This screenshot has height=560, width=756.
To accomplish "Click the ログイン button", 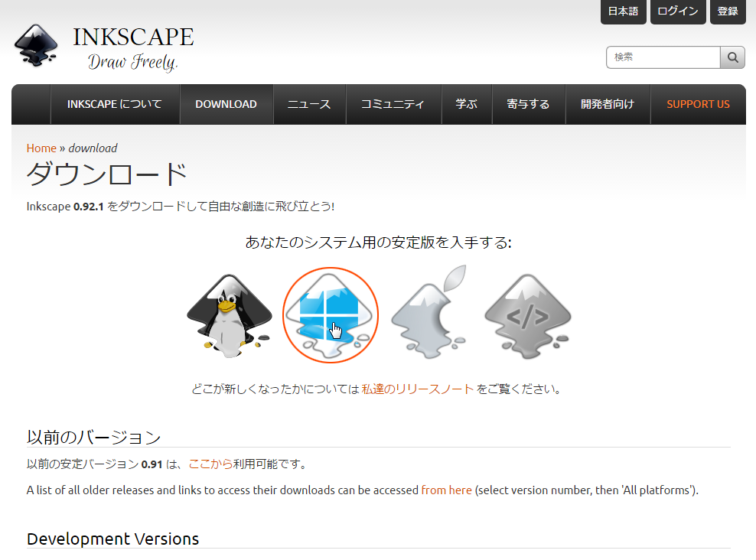I will 678,11.
